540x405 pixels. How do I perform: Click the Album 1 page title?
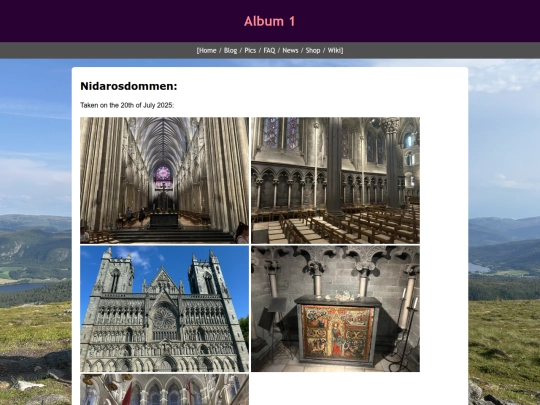pyautogui.click(x=270, y=21)
